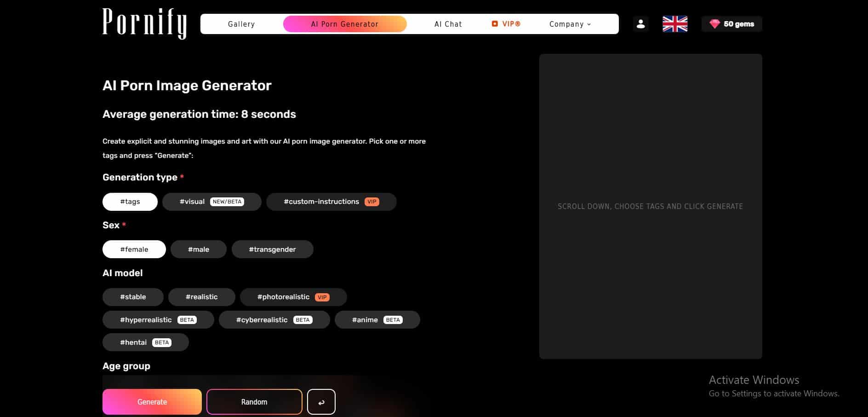This screenshot has height=417, width=868.
Task: Click the UK flag language icon
Action: [675, 24]
